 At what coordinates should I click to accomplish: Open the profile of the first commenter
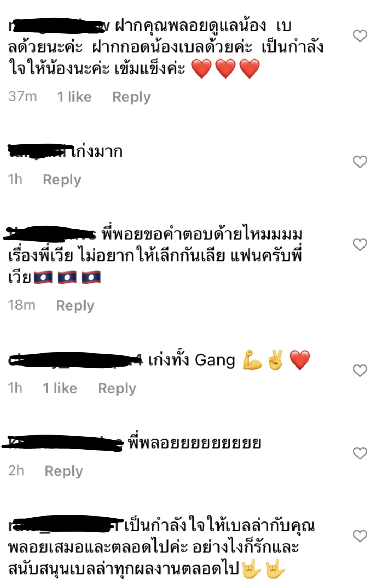pyautogui.click(x=59, y=26)
